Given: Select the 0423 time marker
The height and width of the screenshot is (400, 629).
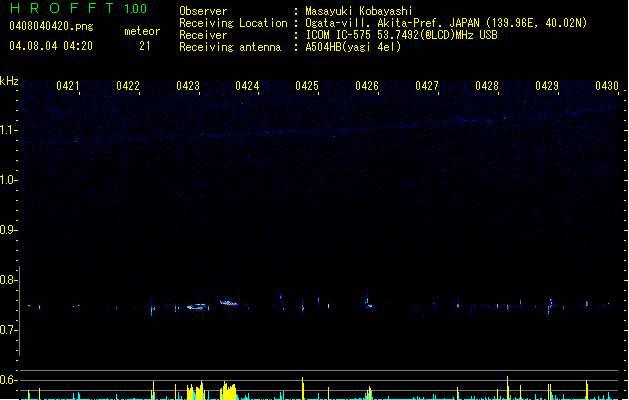Looking at the screenshot, I should 188,86.
